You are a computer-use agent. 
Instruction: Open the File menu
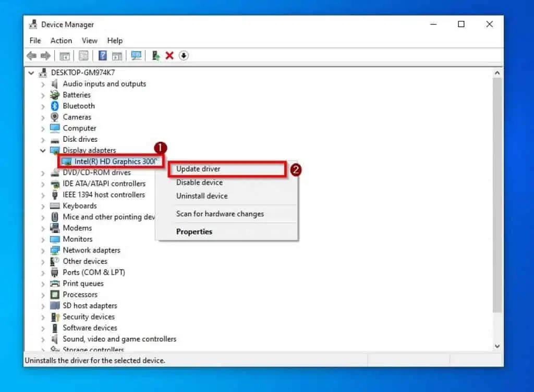(x=35, y=41)
